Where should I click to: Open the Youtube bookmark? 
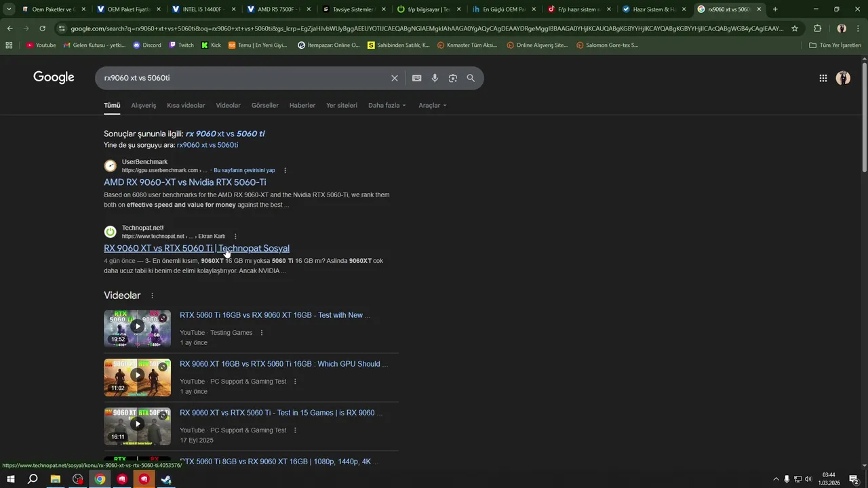[x=41, y=45]
